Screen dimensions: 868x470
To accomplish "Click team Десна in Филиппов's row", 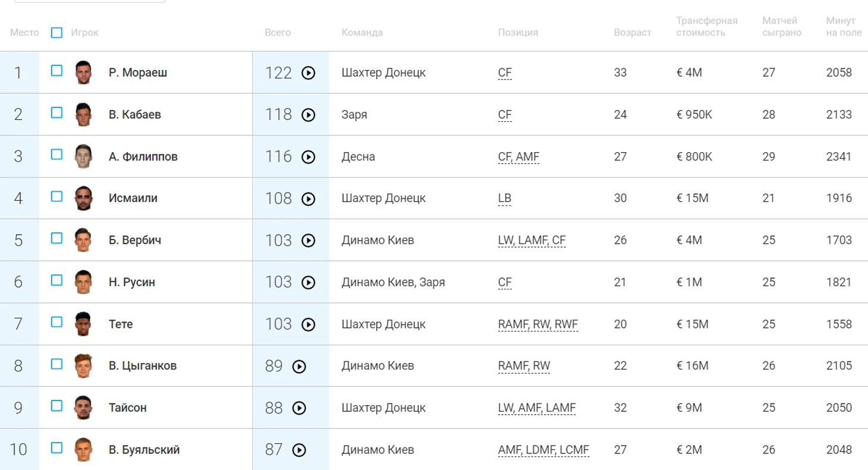I will 358,157.
